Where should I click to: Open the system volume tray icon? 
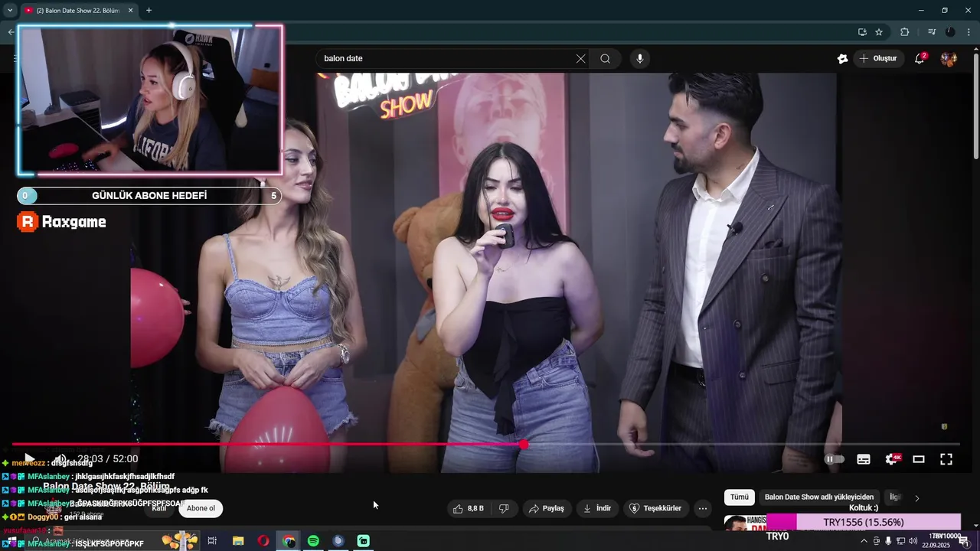[x=913, y=541]
